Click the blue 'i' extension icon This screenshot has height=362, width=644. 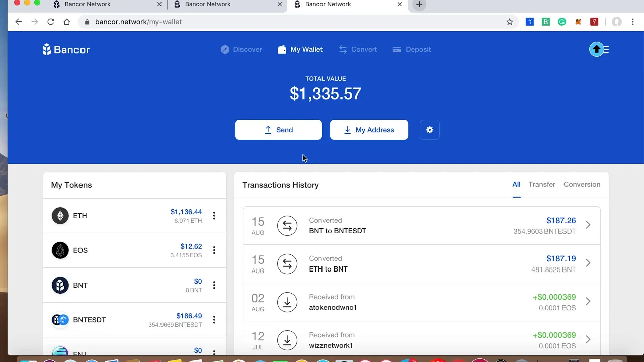pos(530,22)
